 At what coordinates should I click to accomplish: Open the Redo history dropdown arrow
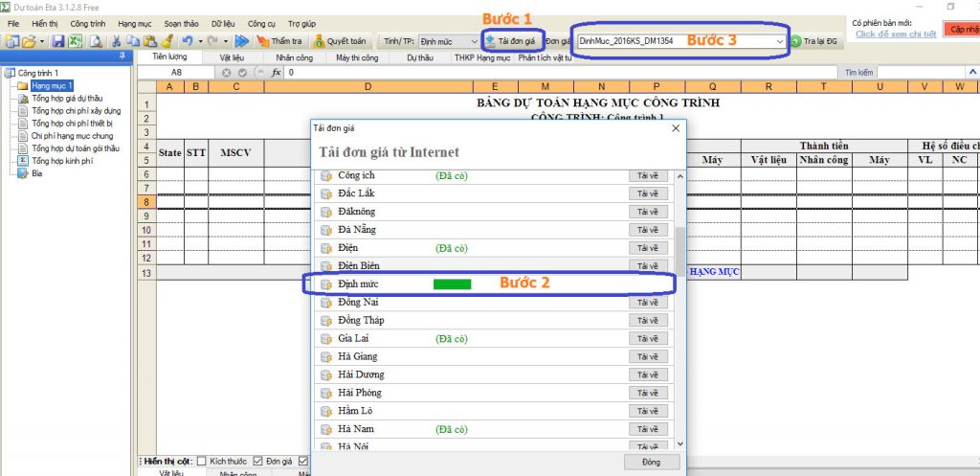point(226,41)
